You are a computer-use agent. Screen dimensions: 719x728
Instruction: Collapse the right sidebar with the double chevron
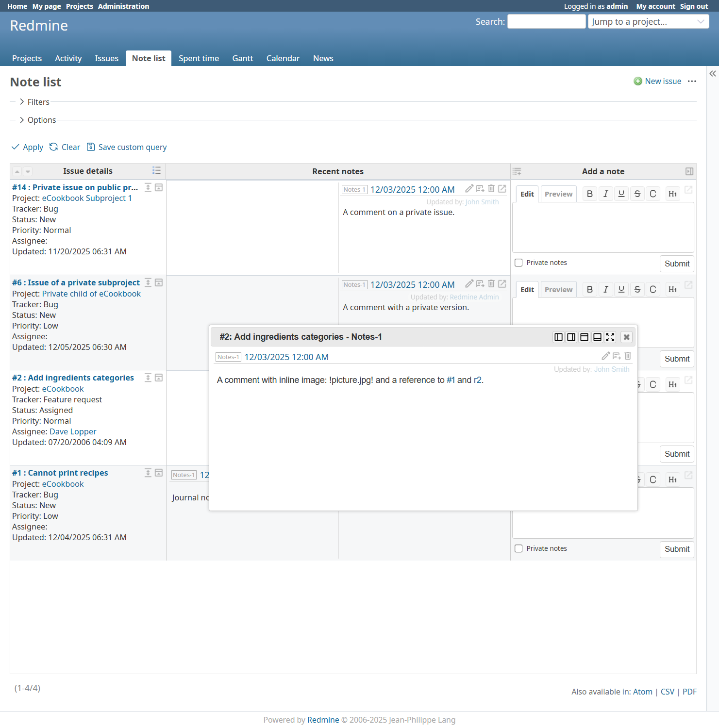pos(712,74)
